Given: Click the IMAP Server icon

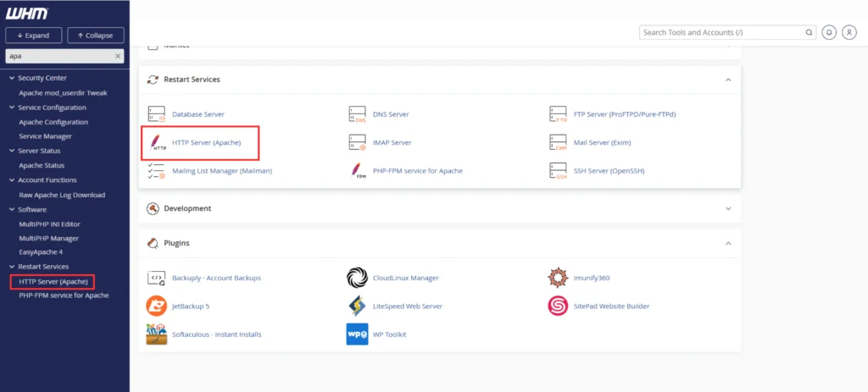Looking at the screenshot, I should pyautogui.click(x=358, y=142).
